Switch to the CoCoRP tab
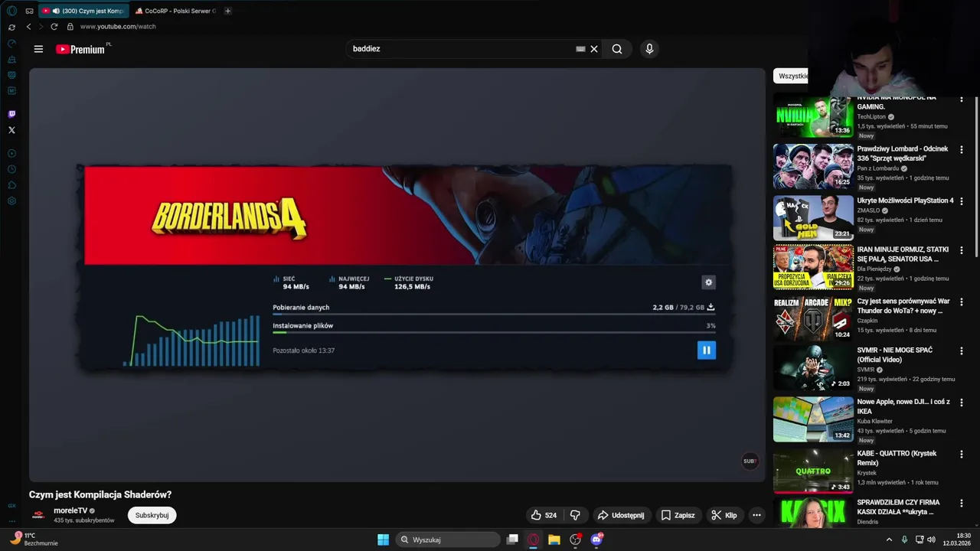The image size is (980, 551). pyautogui.click(x=175, y=11)
